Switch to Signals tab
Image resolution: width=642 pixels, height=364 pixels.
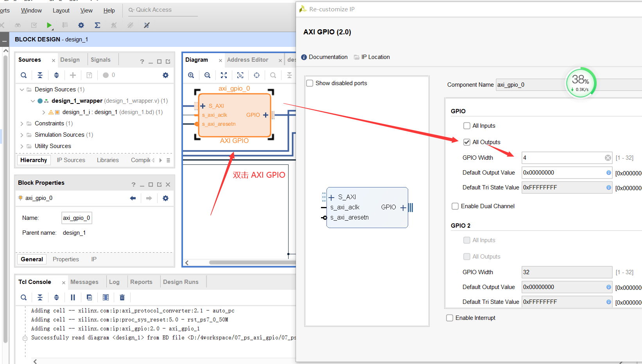coord(100,60)
